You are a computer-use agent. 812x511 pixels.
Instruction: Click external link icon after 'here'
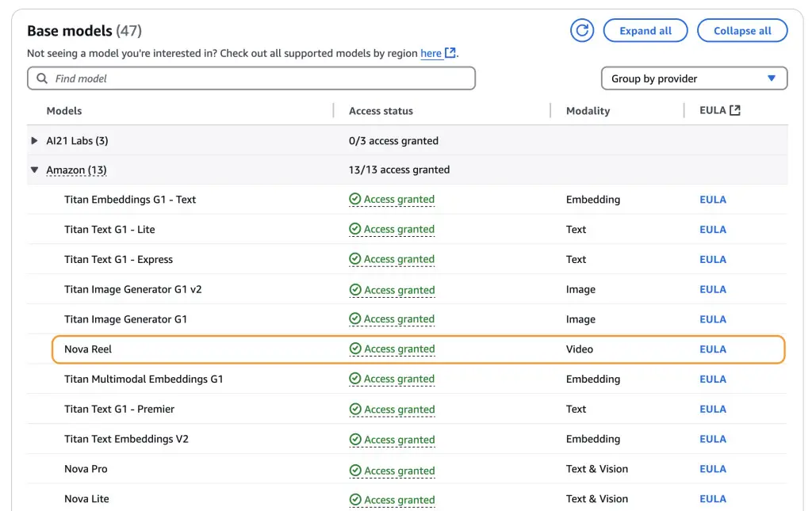[x=450, y=53]
